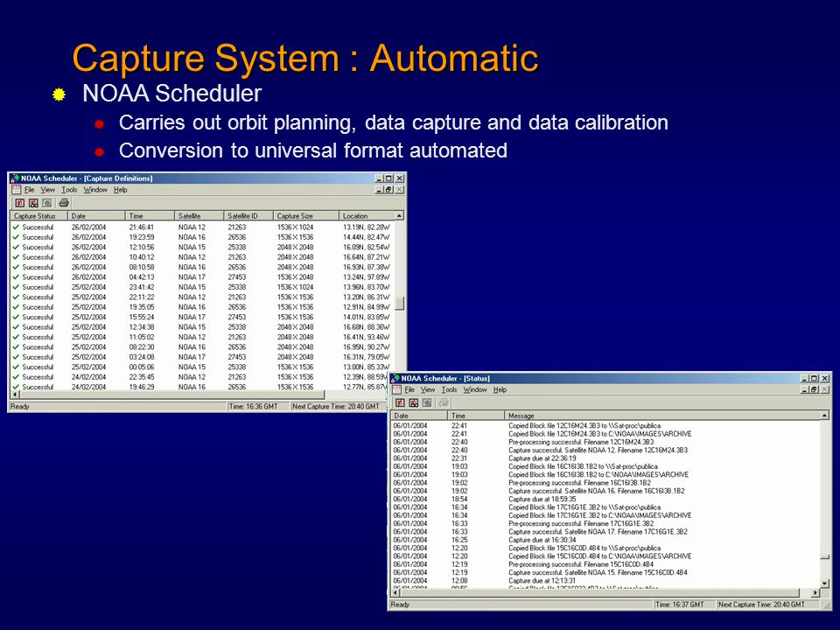
Task: Open View menu in Capture Definitions window
Action: (47, 190)
